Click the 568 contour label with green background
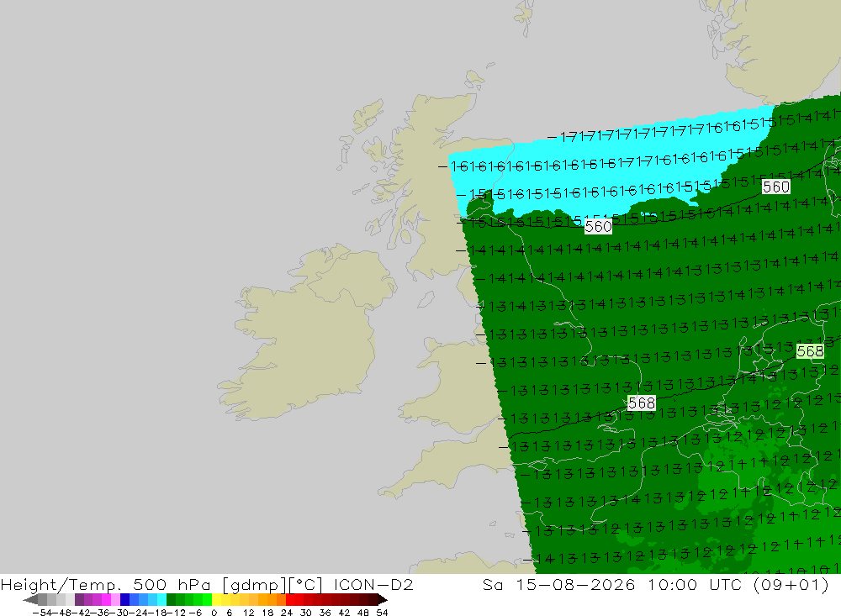 (810, 351)
